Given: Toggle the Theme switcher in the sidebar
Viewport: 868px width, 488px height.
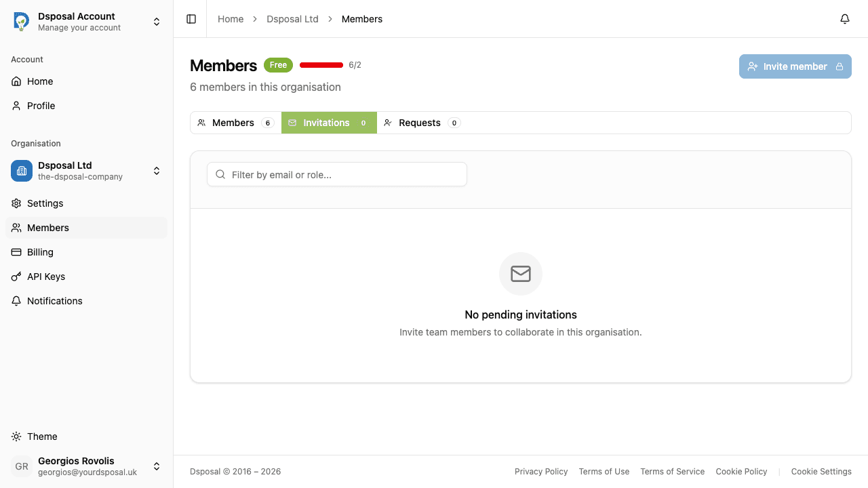Looking at the screenshot, I should click(34, 436).
